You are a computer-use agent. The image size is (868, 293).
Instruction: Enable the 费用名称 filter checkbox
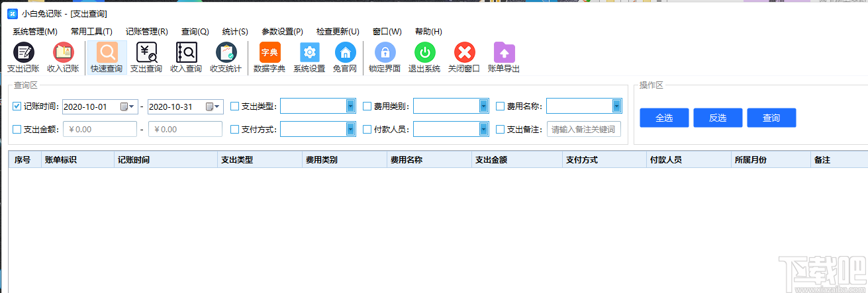501,106
